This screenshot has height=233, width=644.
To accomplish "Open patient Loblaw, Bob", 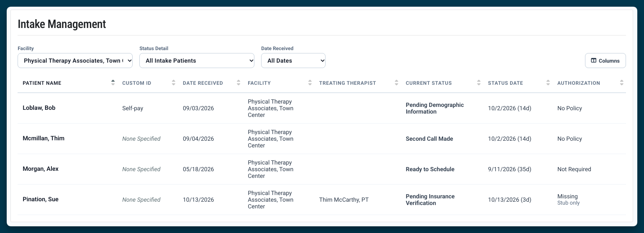I will (x=39, y=108).
